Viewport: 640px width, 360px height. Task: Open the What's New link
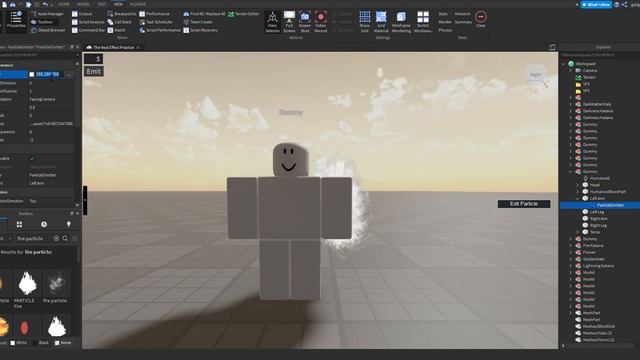pyautogui.click(x=596, y=4)
